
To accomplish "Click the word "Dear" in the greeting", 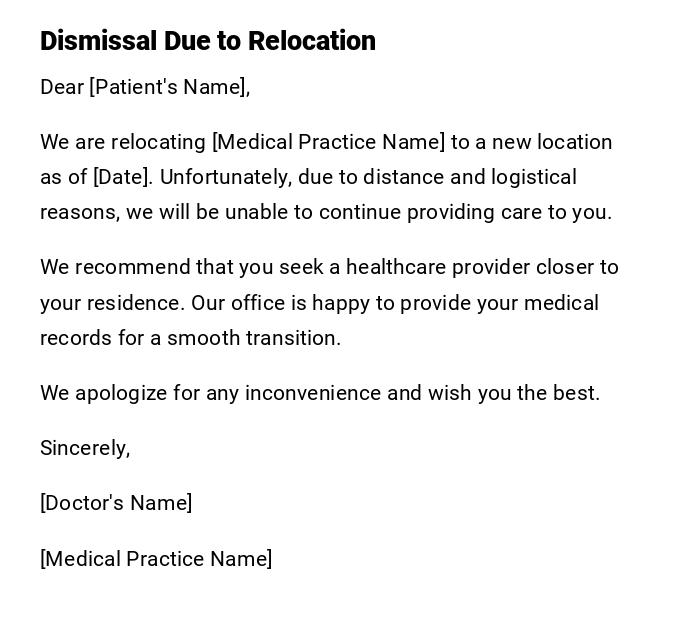I will pos(62,87).
